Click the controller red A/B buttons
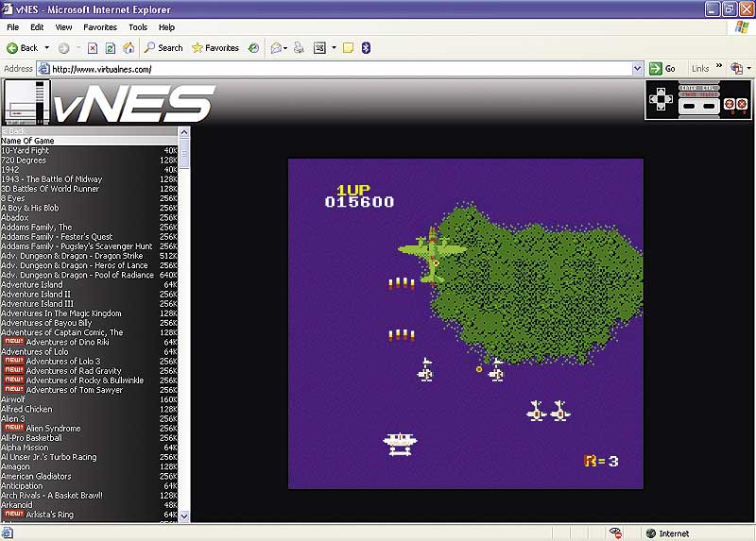Image resolution: width=756 pixels, height=541 pixels. click(736, 104)
